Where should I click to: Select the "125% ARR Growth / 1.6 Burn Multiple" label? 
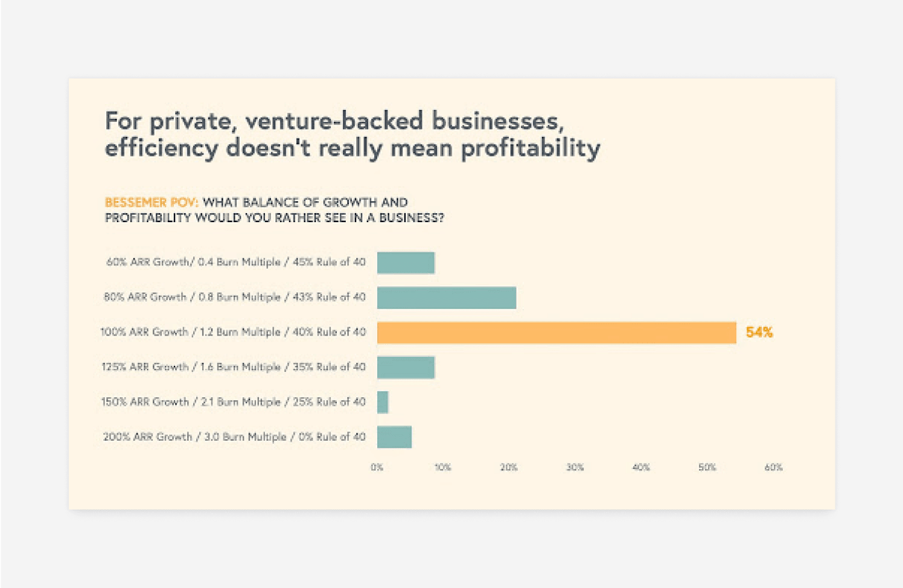(x=233, y=367)
